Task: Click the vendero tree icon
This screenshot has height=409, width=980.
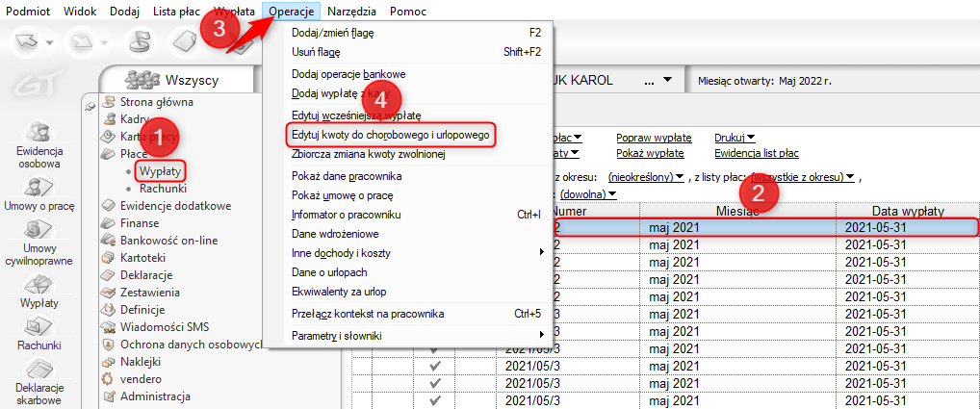Action: point(110,378)
